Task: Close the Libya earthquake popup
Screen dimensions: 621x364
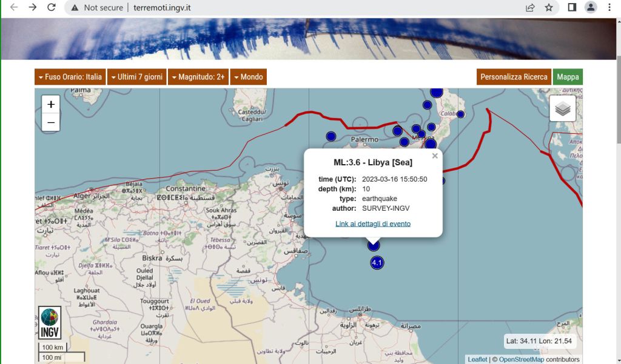Action: click(434, 156)
